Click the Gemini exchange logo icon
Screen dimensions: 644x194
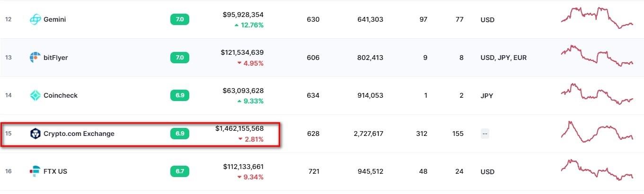click(35, 19)
